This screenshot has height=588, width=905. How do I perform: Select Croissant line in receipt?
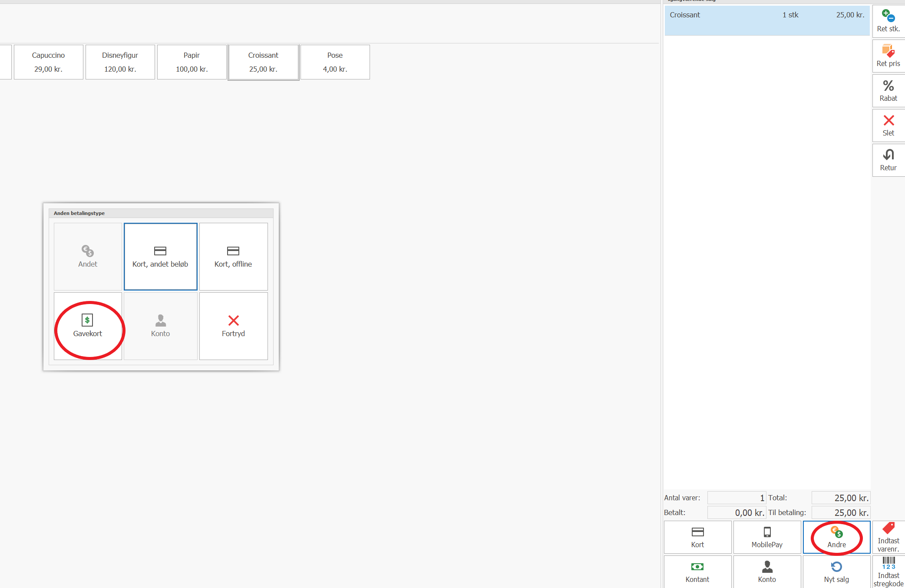(766, 20)
